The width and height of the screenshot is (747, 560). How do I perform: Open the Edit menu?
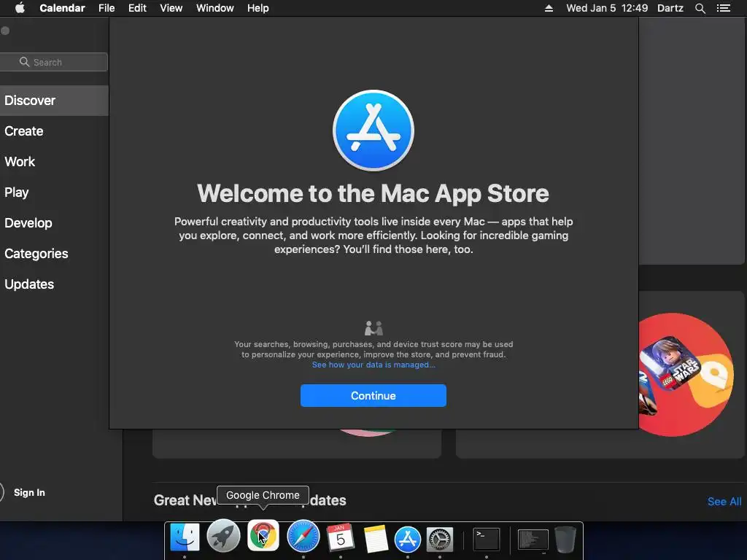coord(137,8)
